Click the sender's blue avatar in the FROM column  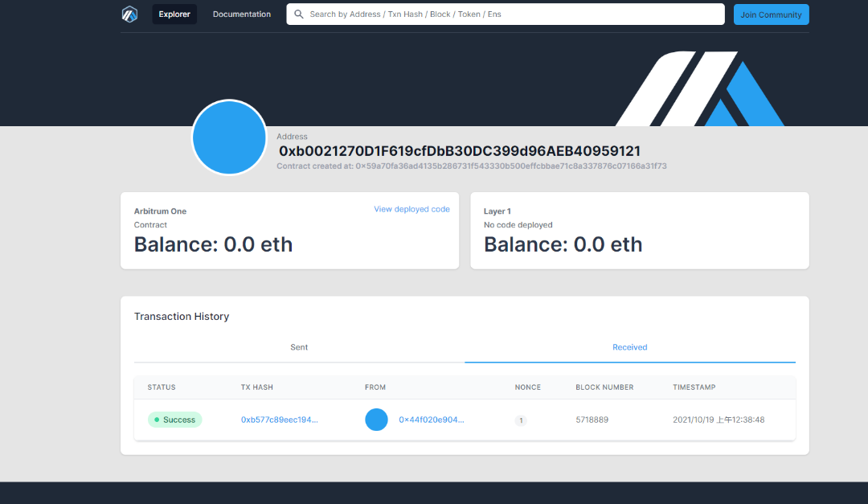376,420
